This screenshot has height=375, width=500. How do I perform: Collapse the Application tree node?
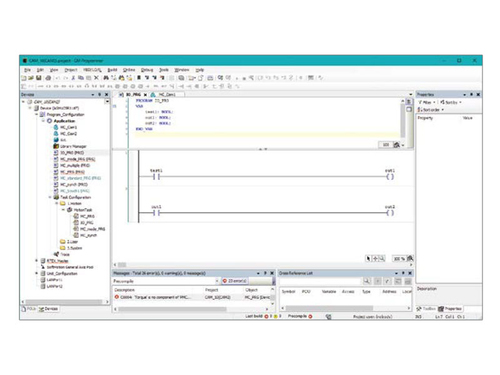[x=43, y=121]
